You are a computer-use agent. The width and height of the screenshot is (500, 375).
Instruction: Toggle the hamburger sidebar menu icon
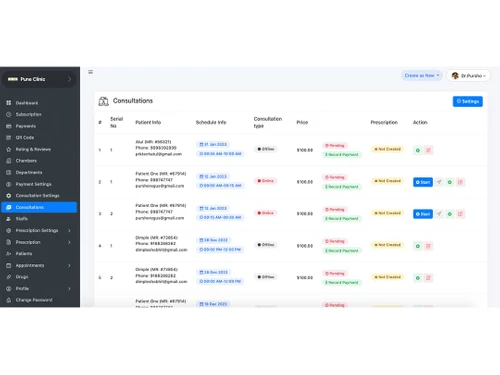(x=90, y=72)
